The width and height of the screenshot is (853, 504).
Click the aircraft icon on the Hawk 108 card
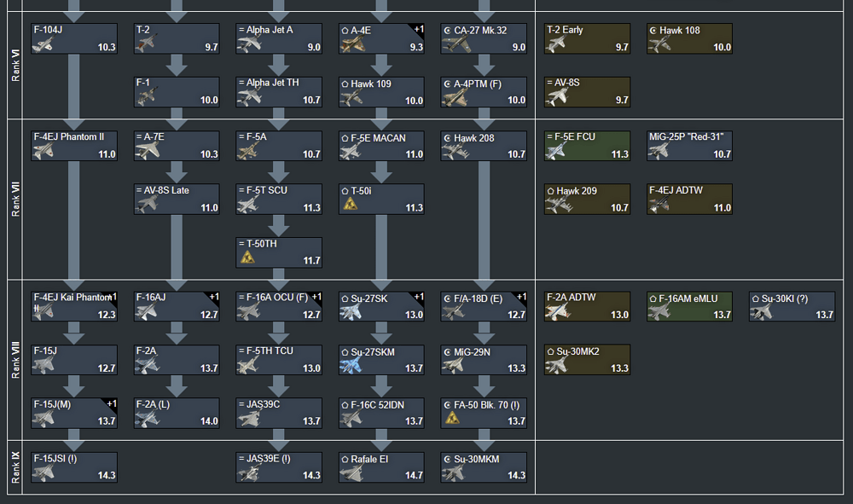(659, 44)
